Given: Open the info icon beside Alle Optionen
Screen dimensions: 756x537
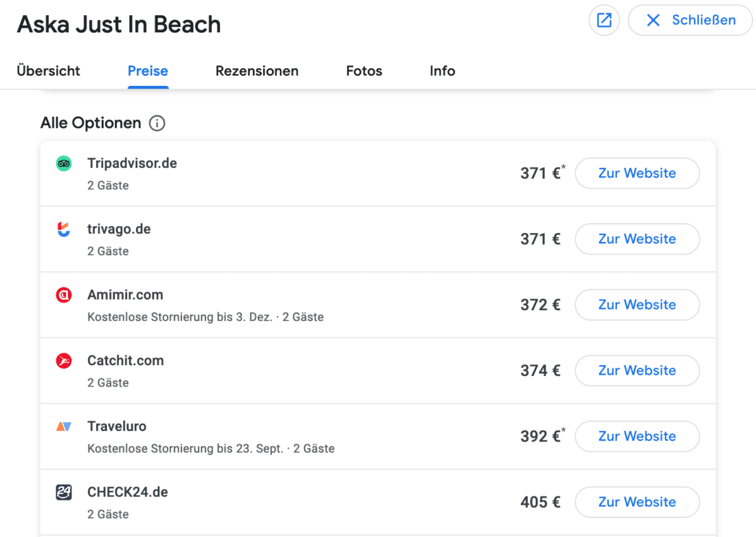Looking at the screenshot, I should pos(157,124).
